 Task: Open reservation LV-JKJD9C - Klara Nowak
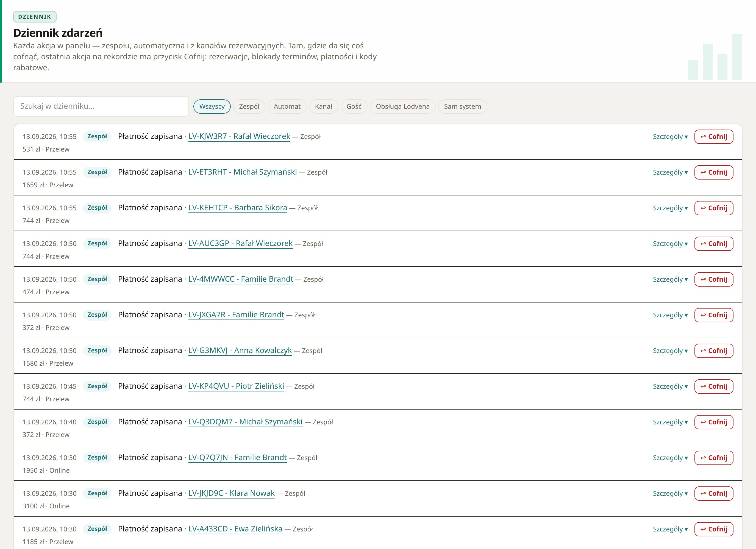coord(231,493)
